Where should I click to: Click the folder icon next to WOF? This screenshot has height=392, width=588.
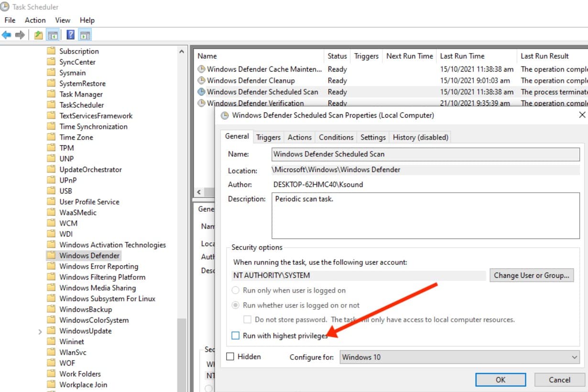pyautogui.click(x=51, y=363)
